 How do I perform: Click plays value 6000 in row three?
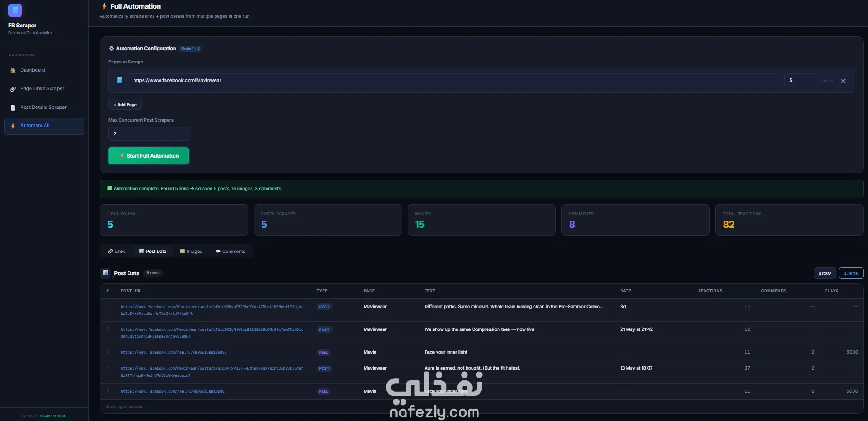coord(852,352)
